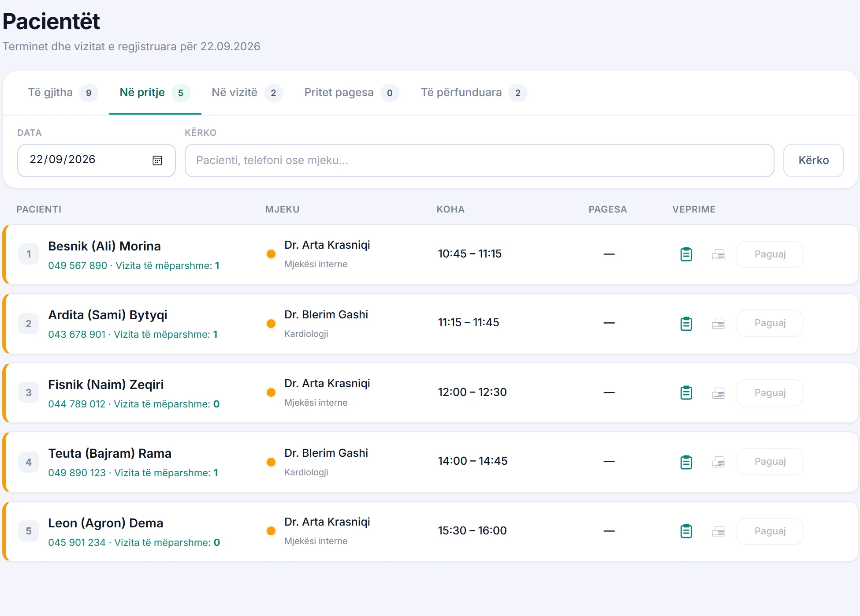Click queue number 5 badge
This screenshot has height=616, width=860.
(29, 531)
